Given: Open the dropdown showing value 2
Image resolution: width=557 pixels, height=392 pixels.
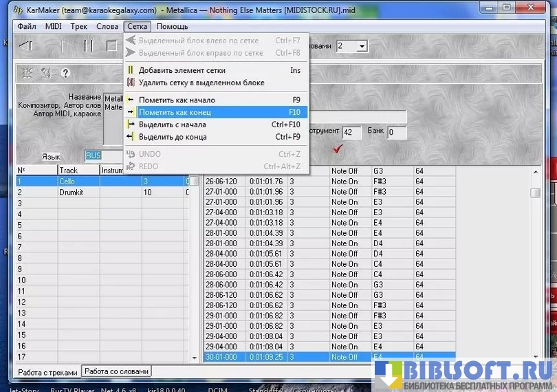Looking at the screenshot, I should [361, 46].
